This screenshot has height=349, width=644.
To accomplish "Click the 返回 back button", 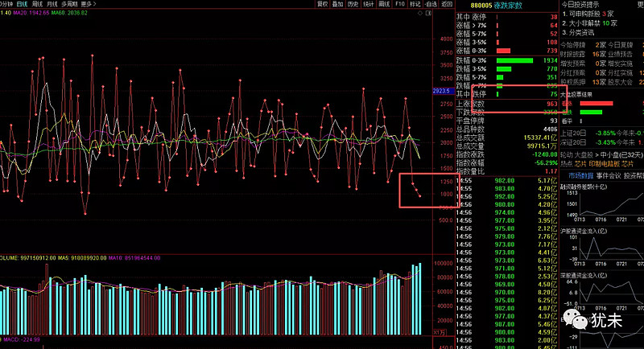I will click(x=447, y=4).
